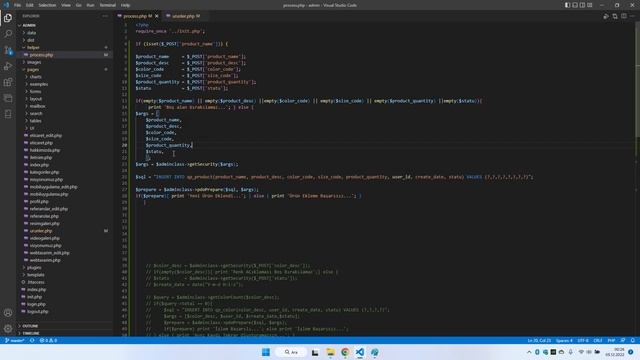
Task: Click the UTF-8 encoding in status bar
Action: (x=583, y=340)
